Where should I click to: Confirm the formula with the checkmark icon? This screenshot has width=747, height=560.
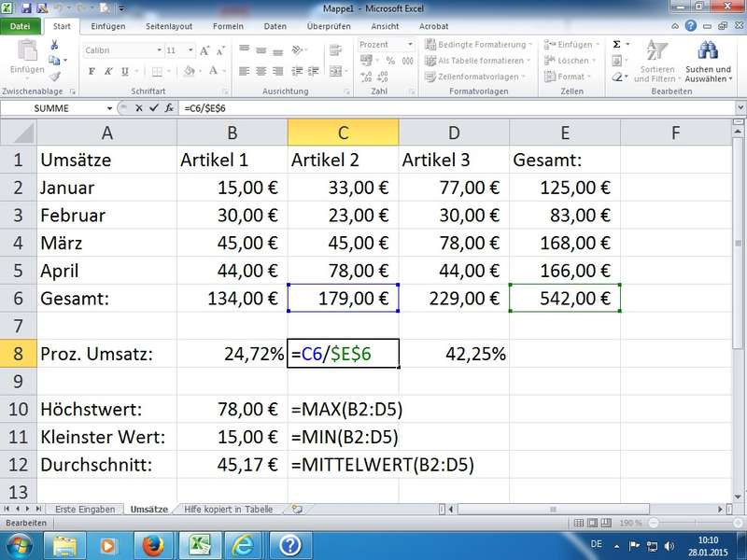tap(152, 108)
